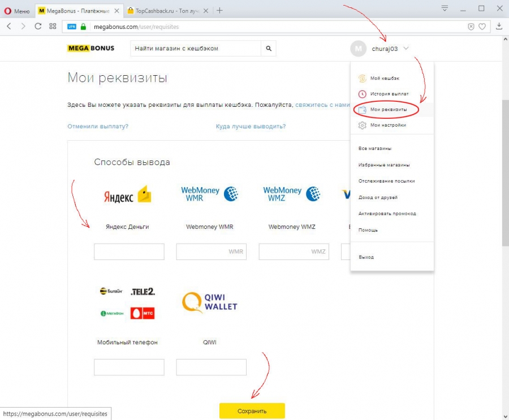Click the 'Webmoney WMR' caption text
This screenshot has width=509, height=420.
[210, 227]
